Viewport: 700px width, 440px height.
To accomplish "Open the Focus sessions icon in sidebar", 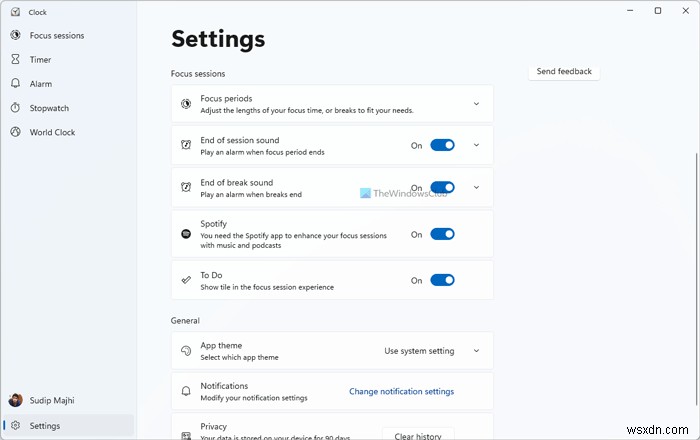I will pyautogui.click(x=16, y=36).
